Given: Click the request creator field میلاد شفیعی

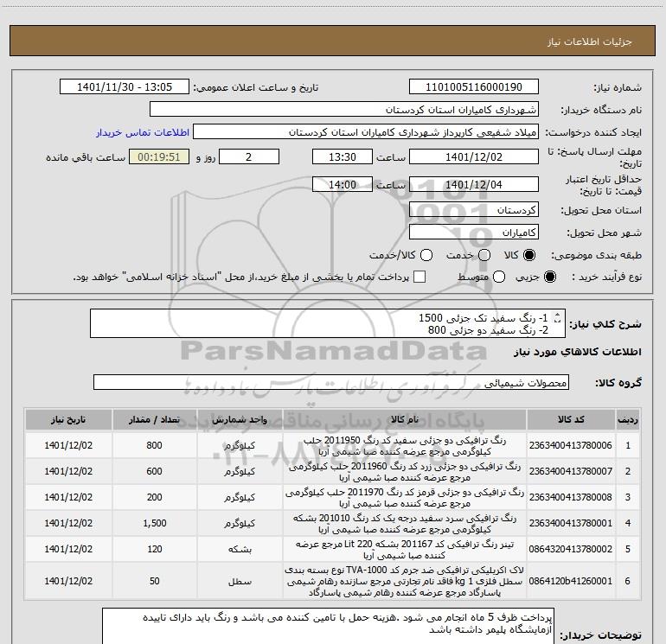Looking at the screenshot, I should coord(366,132).
